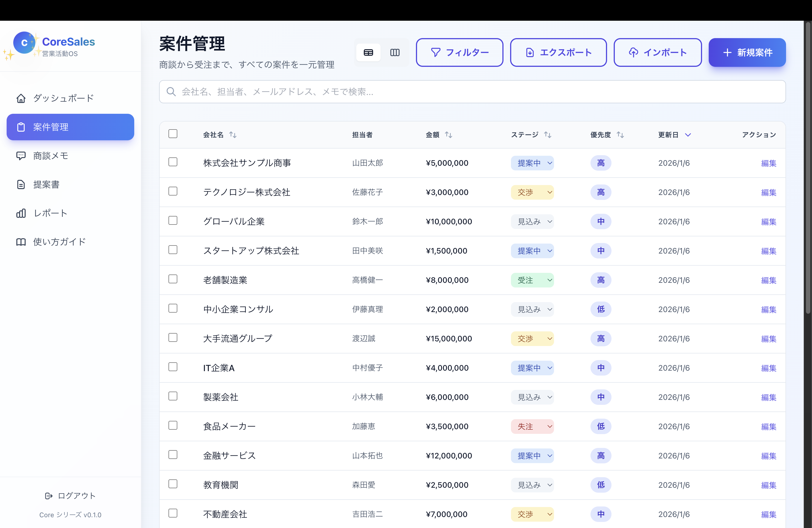Click 編集 link for 大手流通グループ
This screenshot has height=528, width=812.
768,339
